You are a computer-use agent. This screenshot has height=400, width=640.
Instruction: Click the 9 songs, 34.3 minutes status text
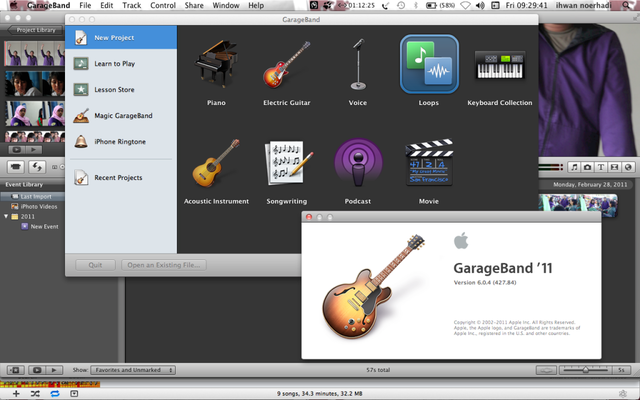click(x=320, y=393)
